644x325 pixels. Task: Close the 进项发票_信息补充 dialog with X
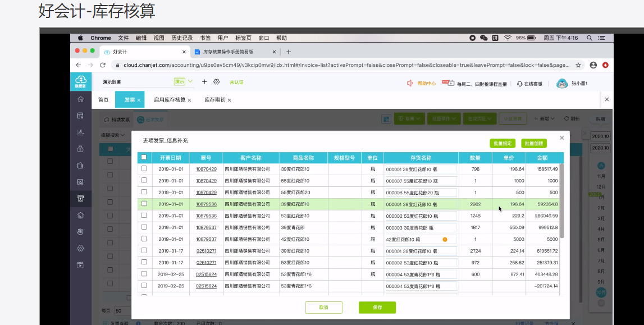tap(562, 138)
